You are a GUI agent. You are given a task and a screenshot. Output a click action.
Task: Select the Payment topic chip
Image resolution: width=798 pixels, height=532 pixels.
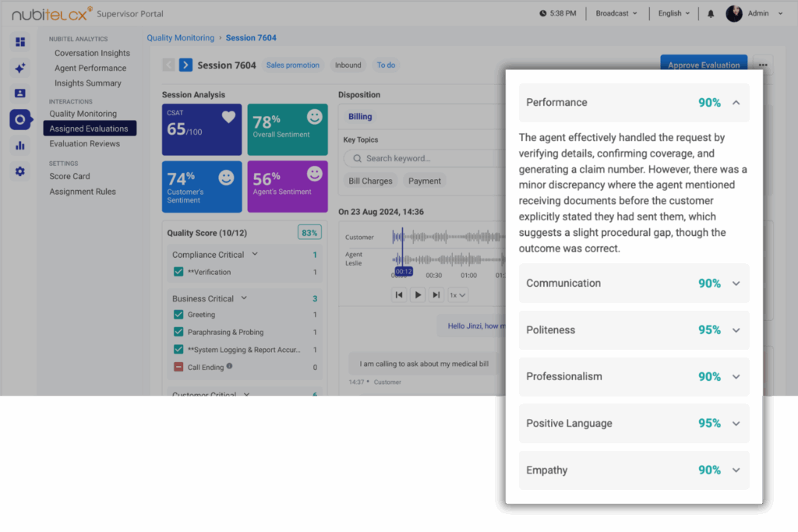[425, 181]
